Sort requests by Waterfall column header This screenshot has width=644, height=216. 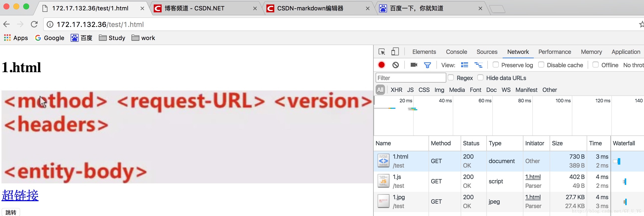(x=627, y=143)
